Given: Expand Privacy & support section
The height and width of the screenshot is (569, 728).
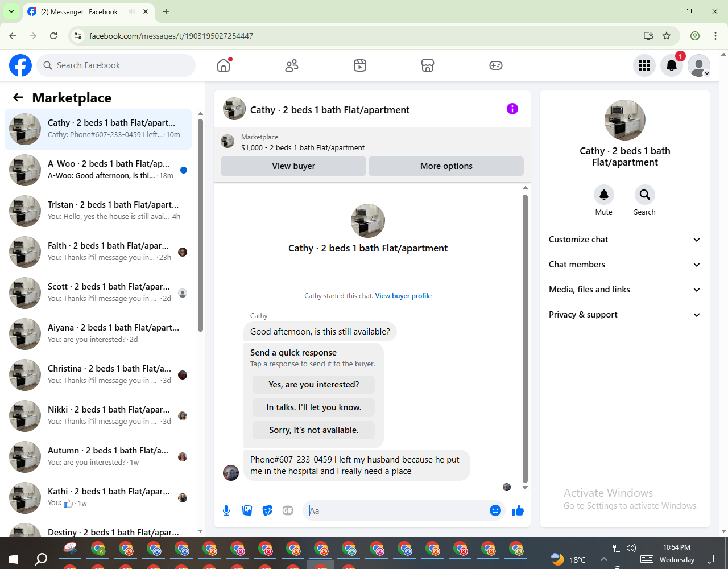Looking at the screenshot, I should point(624,315).
